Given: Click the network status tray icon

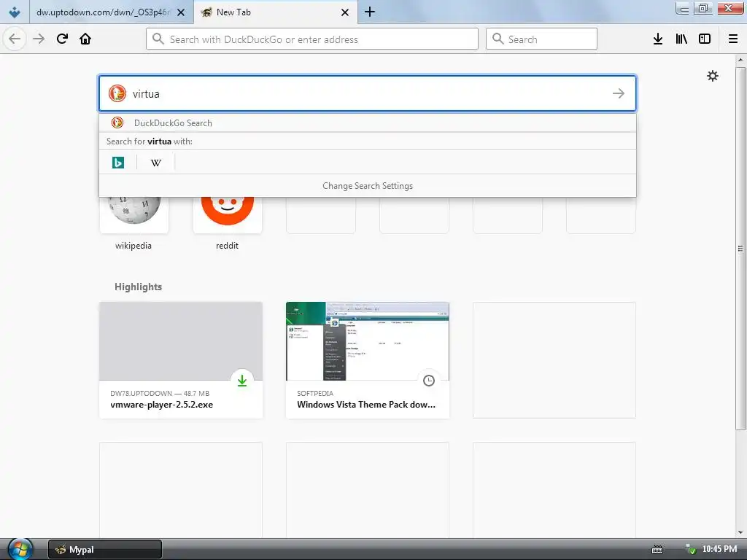Looking at the screenshot, I should 690,550.
